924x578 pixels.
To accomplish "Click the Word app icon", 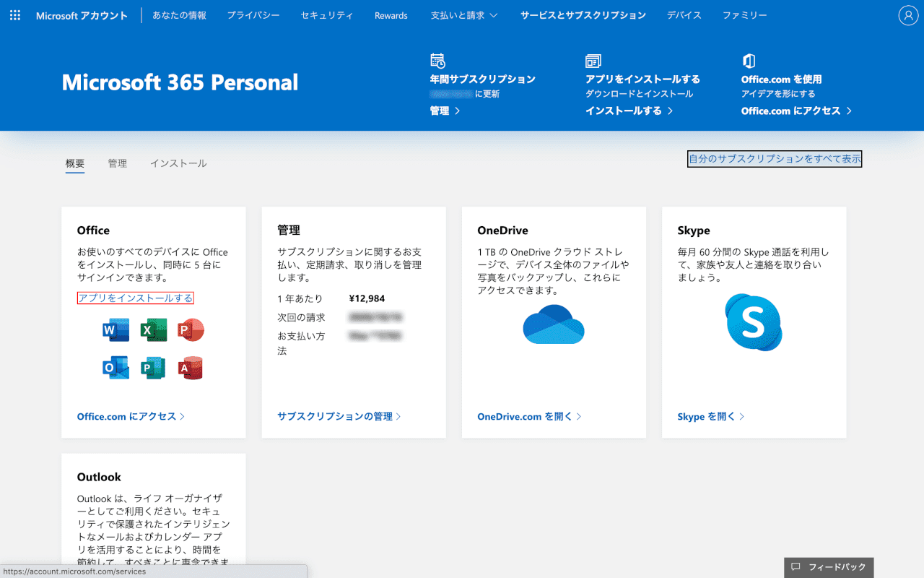I will pos(115,330).
